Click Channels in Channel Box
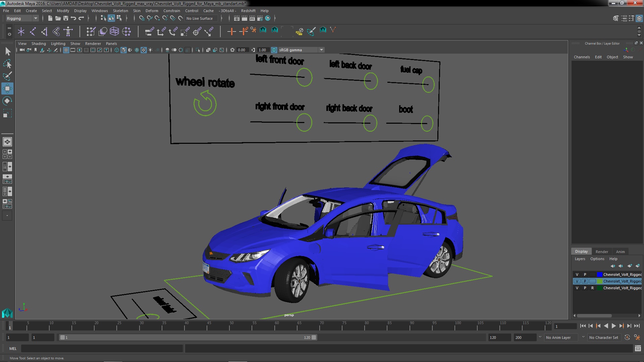 [582, 57]
